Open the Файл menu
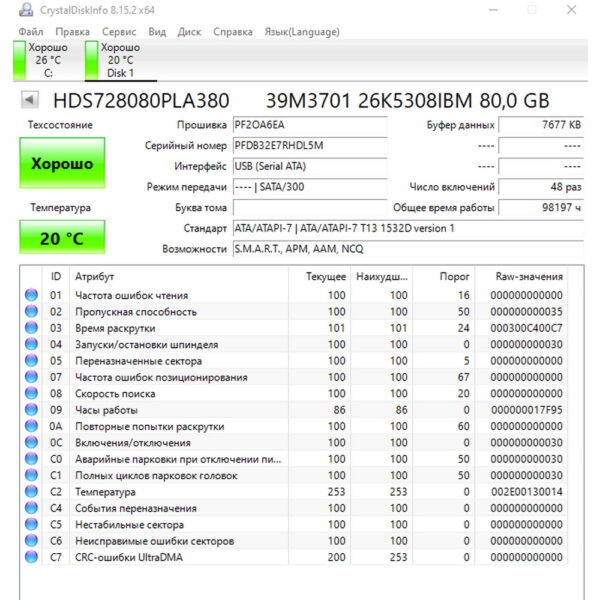 [x=31, y=32]
